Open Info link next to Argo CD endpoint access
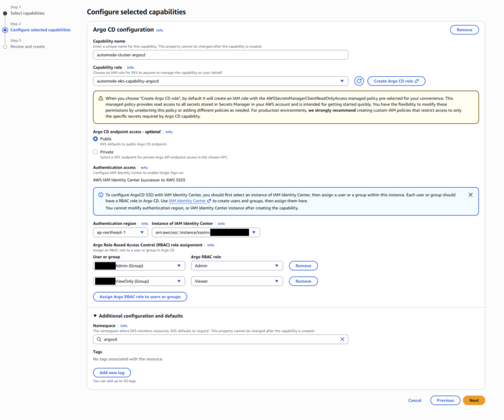 coord(169,132)
